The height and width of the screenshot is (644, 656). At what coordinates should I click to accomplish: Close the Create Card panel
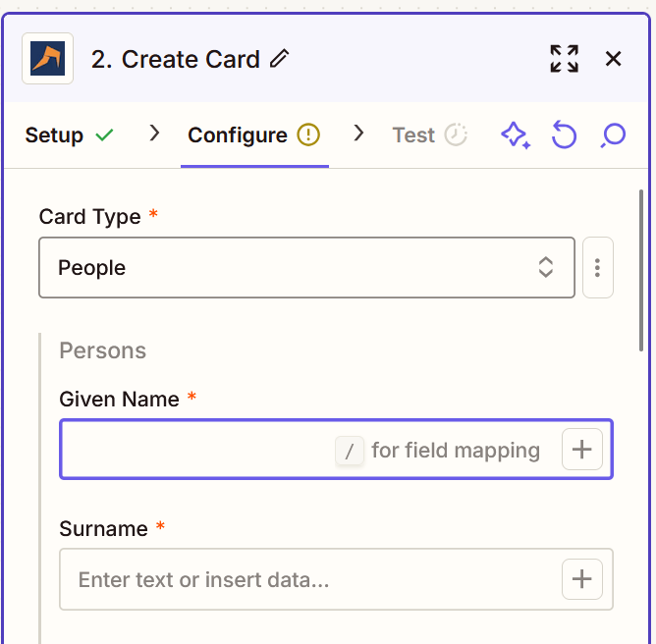click(x=614, y=59)
